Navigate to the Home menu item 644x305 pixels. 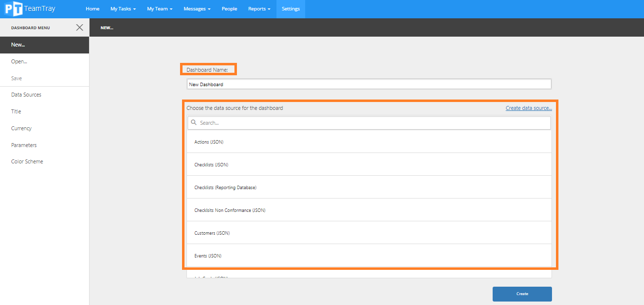point(92,8)
